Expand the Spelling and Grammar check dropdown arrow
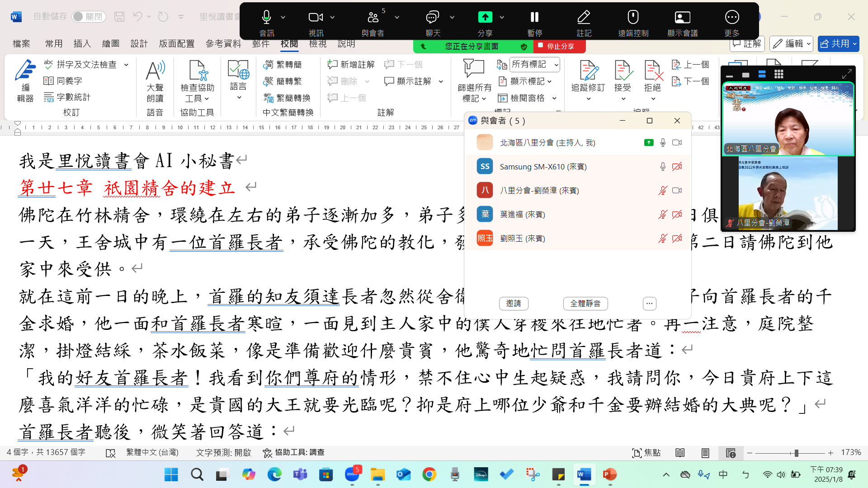The width and height of the screenshot is (868, 488). coord(126,65)
